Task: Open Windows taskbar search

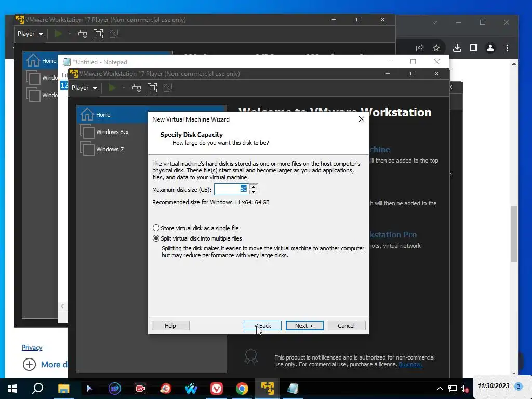Action: 37,389
